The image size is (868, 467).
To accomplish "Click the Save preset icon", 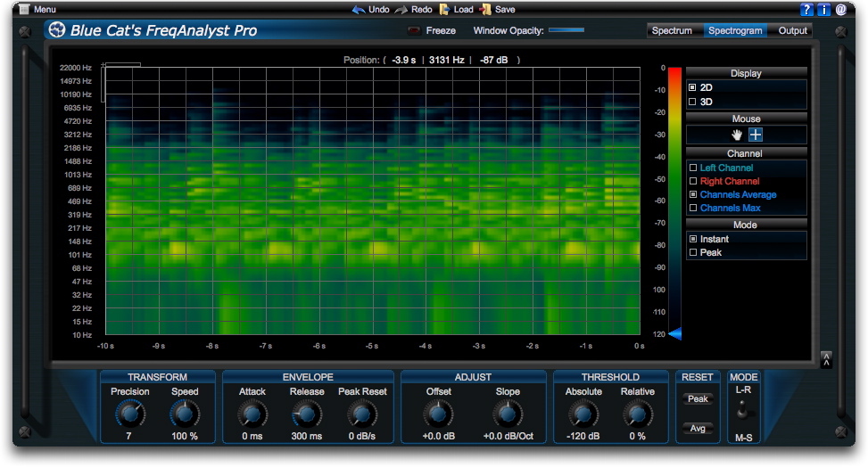I will [x=485, y=10].
